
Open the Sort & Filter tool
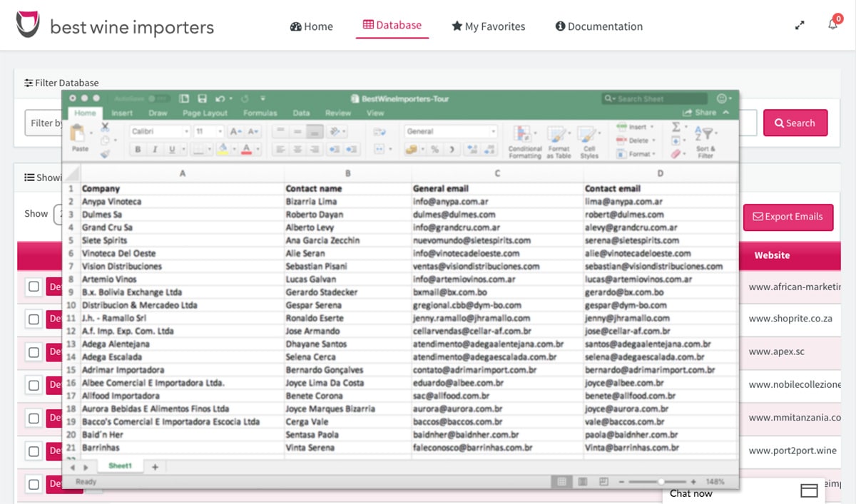click(x=705, y=136)
